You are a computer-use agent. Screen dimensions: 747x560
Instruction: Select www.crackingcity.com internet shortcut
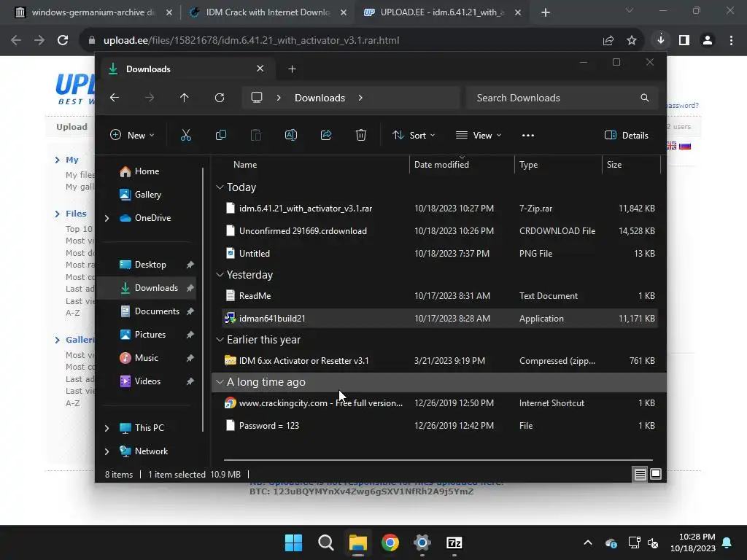pos(440,402)
